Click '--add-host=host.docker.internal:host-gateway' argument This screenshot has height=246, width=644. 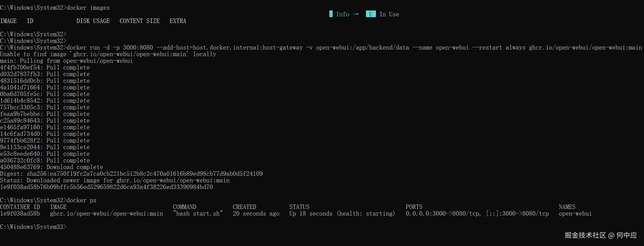pyautogui.click(x=230, y=48)
